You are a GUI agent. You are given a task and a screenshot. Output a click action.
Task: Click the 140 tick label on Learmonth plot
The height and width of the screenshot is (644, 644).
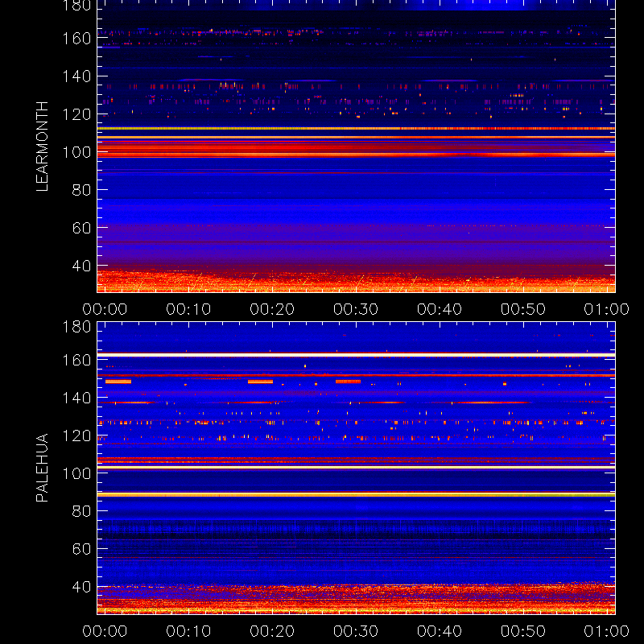[x=76, y=76]
